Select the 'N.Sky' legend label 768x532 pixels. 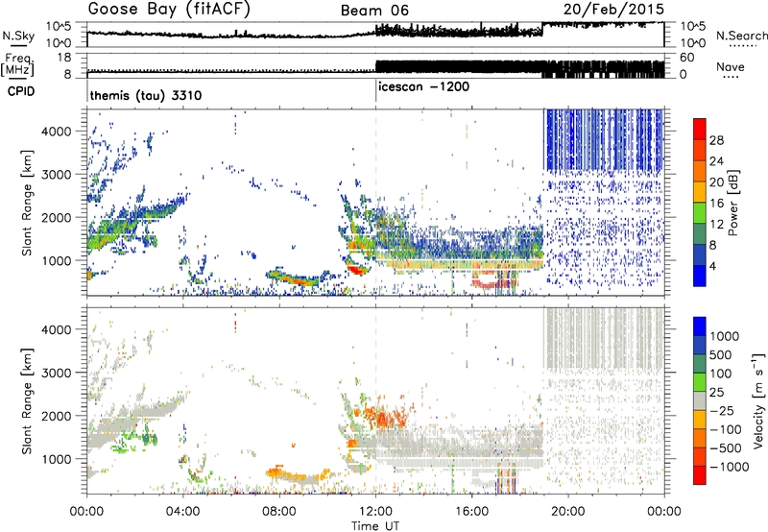coord(18,36)
